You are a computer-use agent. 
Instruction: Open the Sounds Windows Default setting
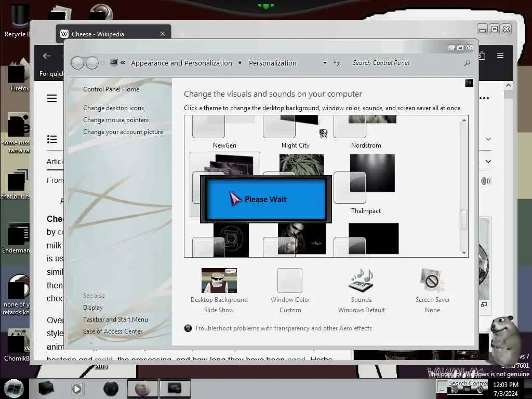362,290
